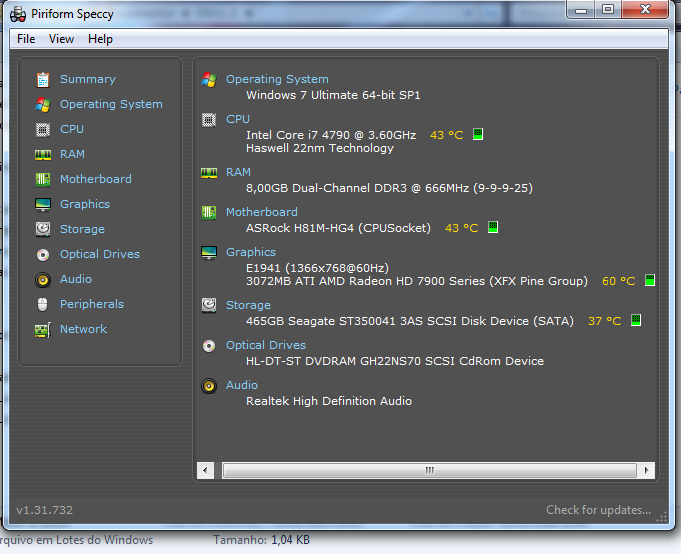Open the View menu
The height and width of the screenshot is (554, 681).
[x=61, y=39]
